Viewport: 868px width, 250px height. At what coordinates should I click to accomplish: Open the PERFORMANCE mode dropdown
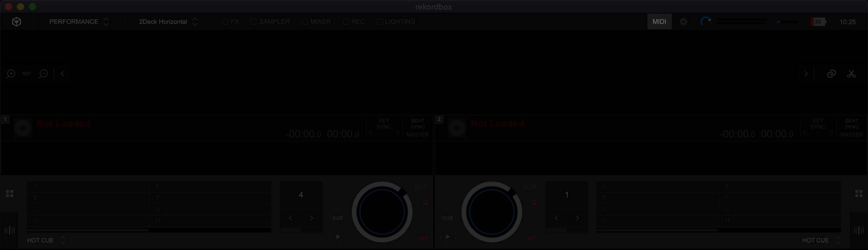[79, 22]
